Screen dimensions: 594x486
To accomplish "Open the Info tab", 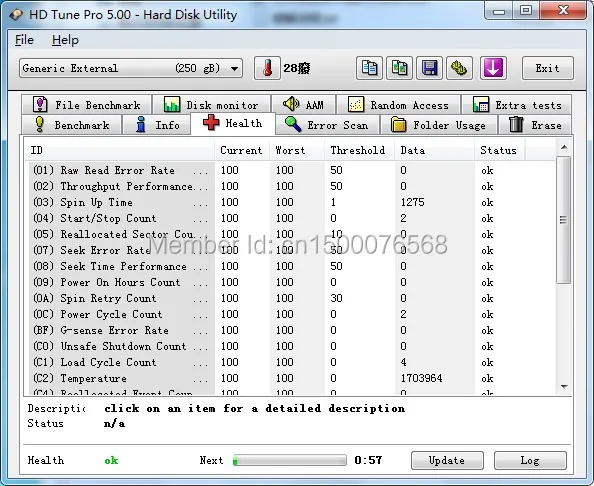I will (157, 125).
